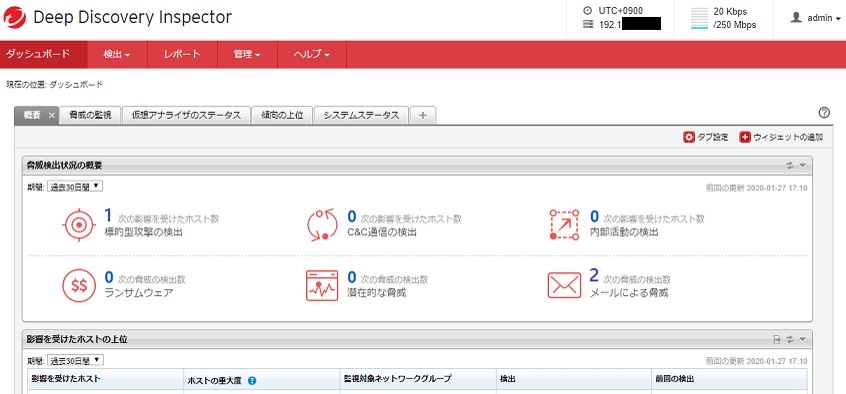Click the タブ設定 link text
The height and width of the screenshot is (394, 846).
click(713, 138)
